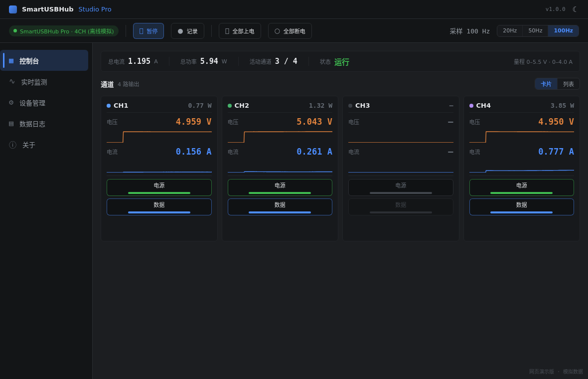Click the data log list icon
This screenshot has width=588, height=379.
point(11,124)
